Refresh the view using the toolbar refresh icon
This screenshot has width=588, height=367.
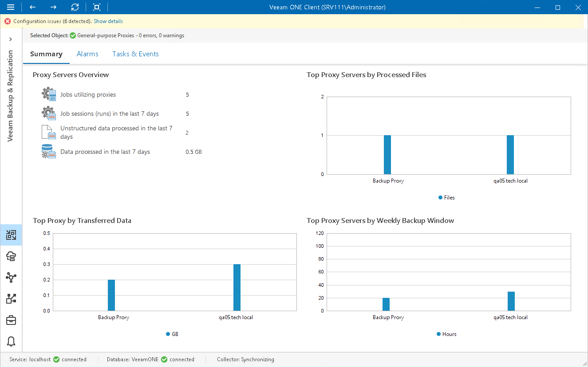(75, 7)
